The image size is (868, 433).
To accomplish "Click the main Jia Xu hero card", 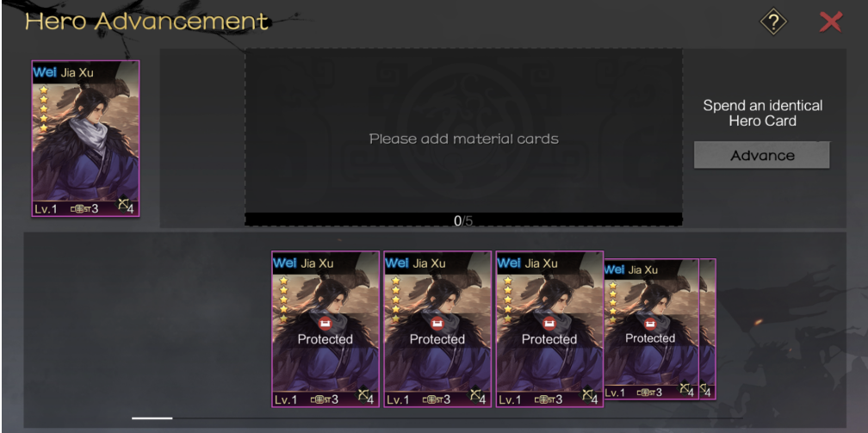I will [x=86, y=139].
